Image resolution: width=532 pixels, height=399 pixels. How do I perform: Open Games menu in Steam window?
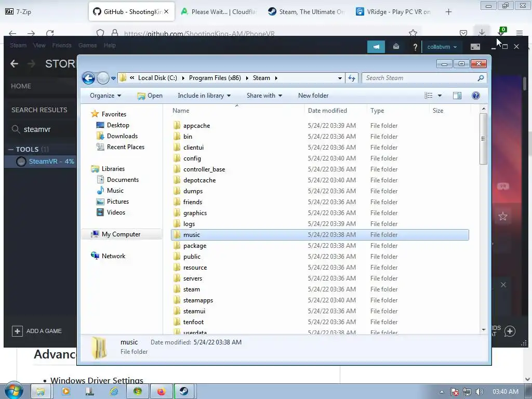click(87, 45)
